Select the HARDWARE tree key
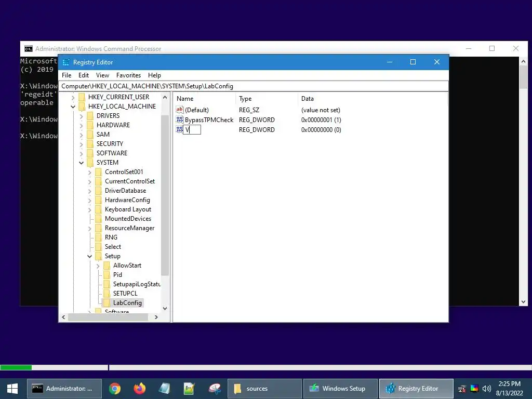 [x=113, y=125]
